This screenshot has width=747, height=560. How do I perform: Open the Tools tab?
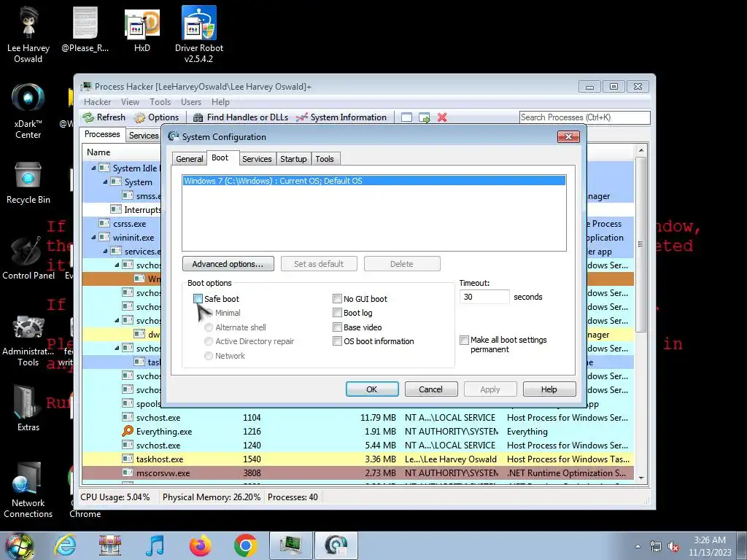pos(325,159)
